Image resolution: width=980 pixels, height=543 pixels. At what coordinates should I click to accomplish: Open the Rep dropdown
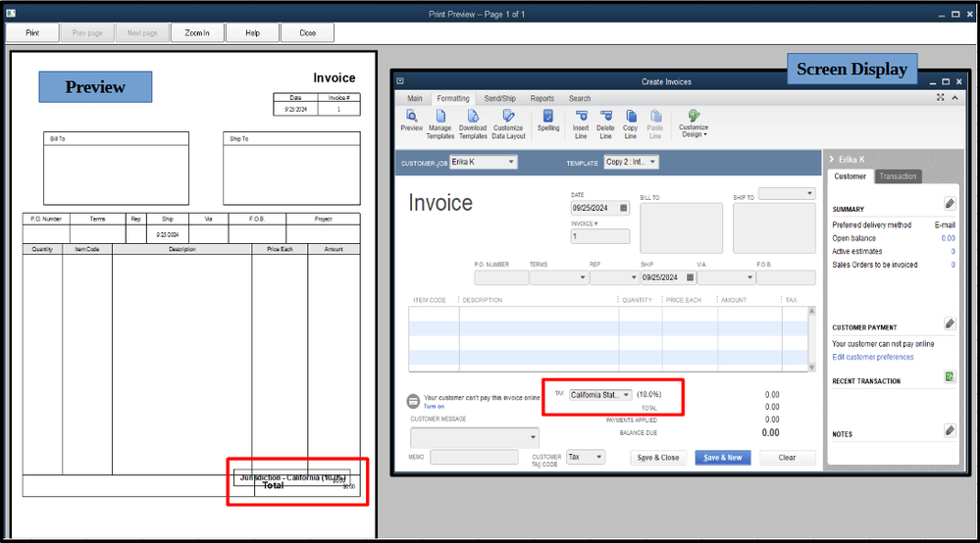[x=633, y=277]
